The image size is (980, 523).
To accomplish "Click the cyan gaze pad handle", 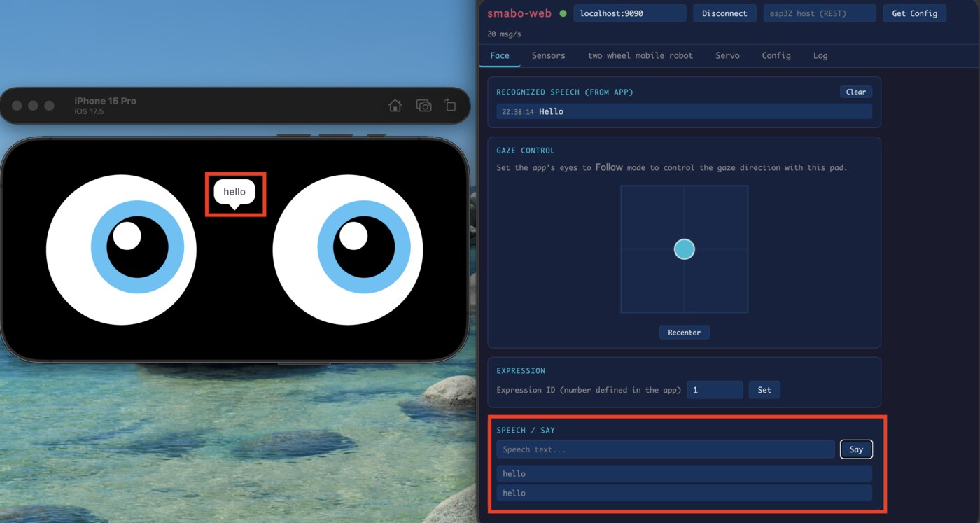I will pos(684,249).
